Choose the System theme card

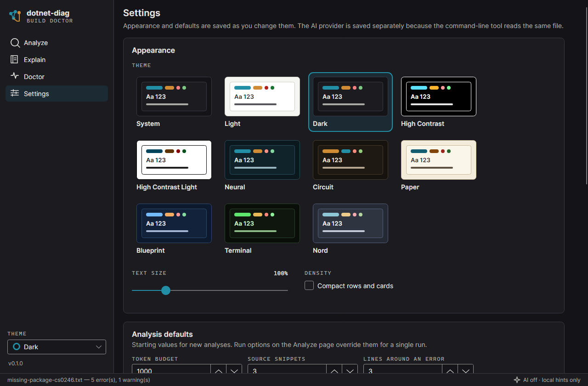pos(174,102)
